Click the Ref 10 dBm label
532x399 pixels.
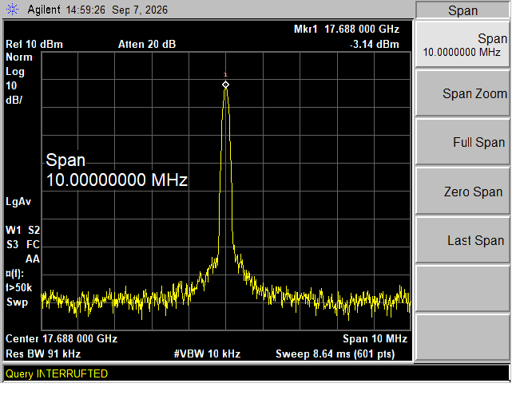34,45
